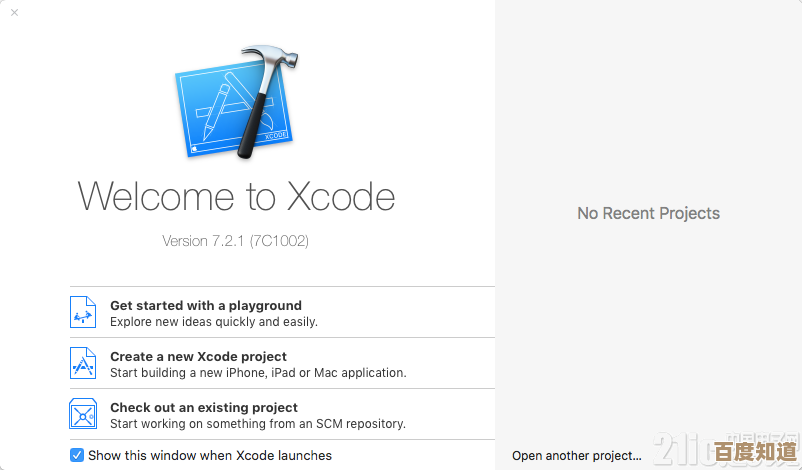Select 'Check out an existing project'
This screenshot has width=802, height=470.
(x=204, y=407)
